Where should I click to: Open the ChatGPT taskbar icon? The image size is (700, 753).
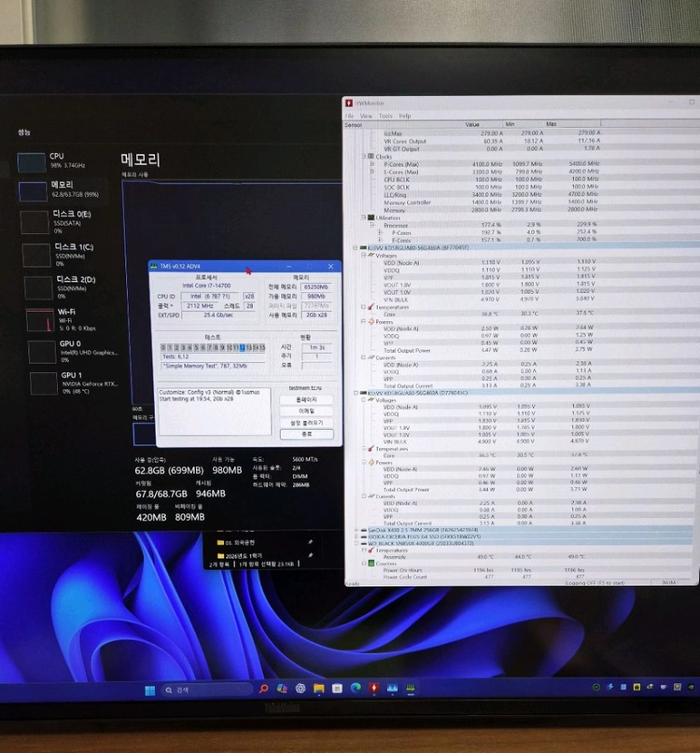[301, 689]
